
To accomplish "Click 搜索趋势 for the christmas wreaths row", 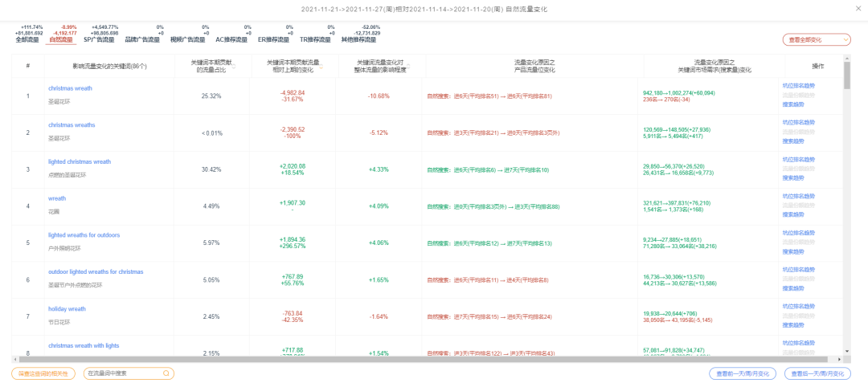I will [x=792, y=141].
